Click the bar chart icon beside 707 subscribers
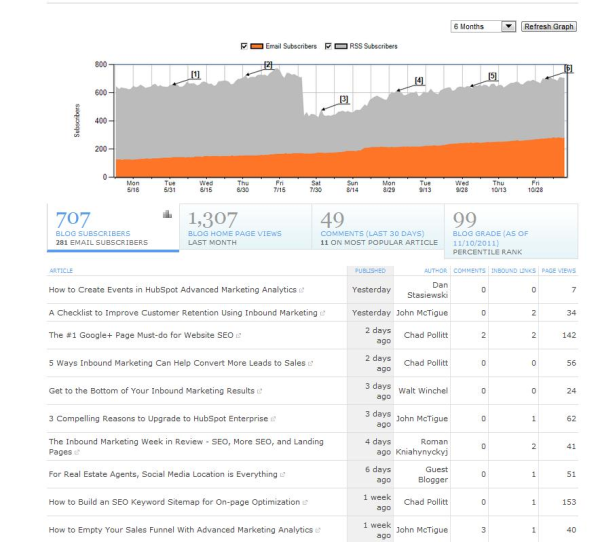600x542 pixels. pos(166,213)
